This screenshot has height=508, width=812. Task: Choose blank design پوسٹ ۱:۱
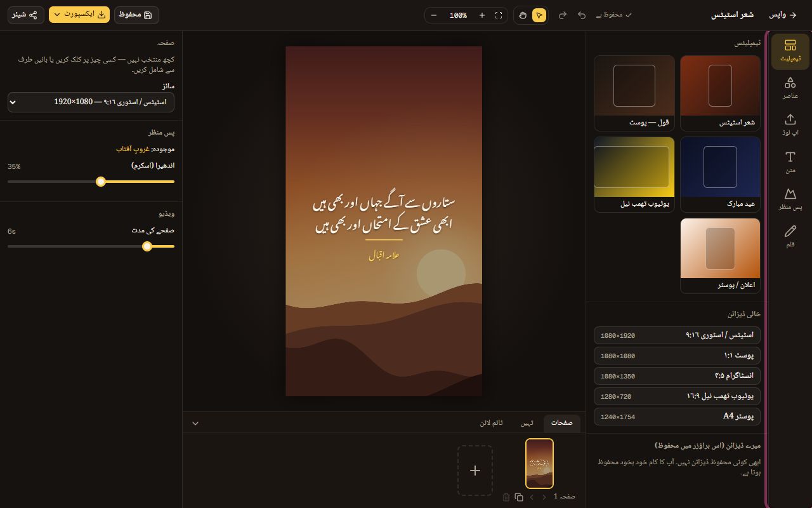678,355
